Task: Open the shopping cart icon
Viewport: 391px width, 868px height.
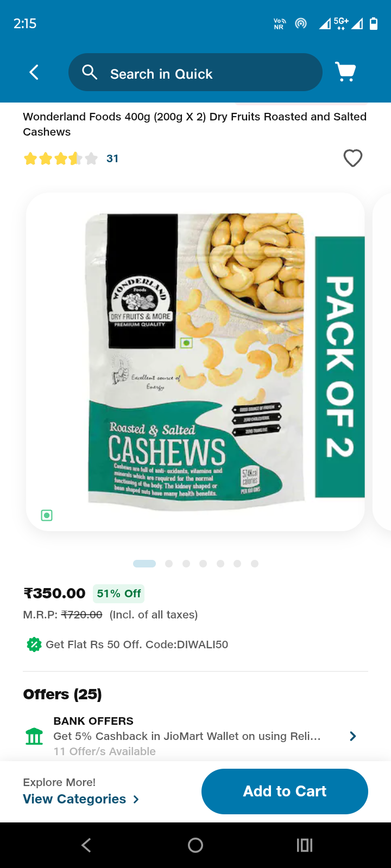Action: pos(345,72)
